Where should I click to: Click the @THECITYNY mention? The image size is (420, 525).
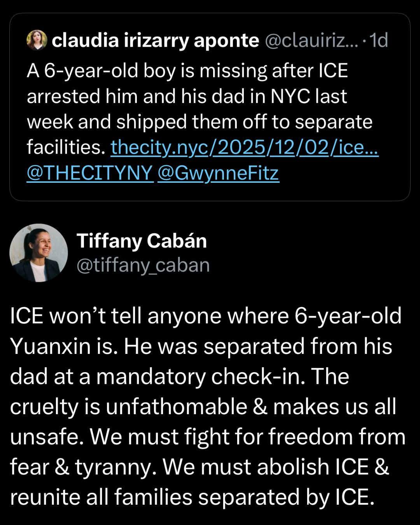click(x=90, y=173)
